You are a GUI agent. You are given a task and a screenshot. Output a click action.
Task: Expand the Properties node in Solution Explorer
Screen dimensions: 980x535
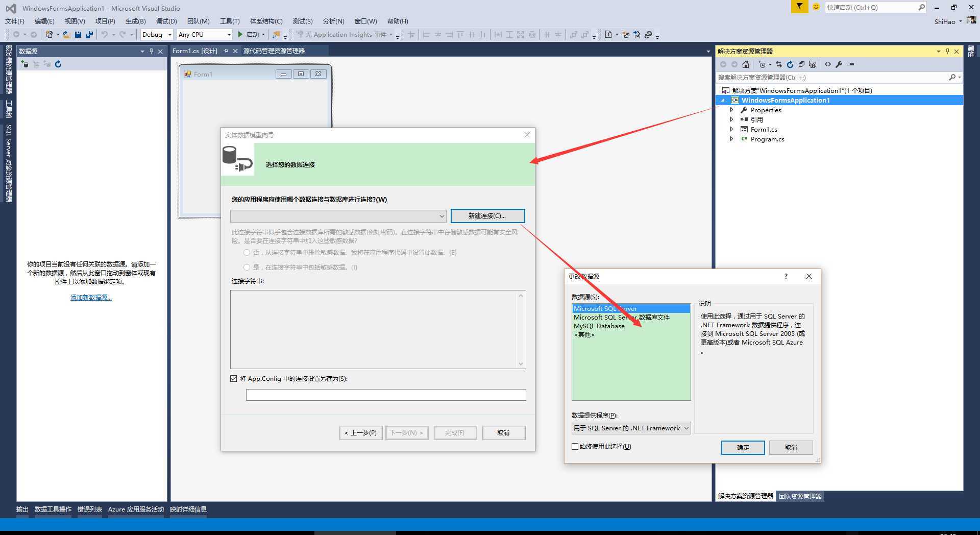pos(731,110)
